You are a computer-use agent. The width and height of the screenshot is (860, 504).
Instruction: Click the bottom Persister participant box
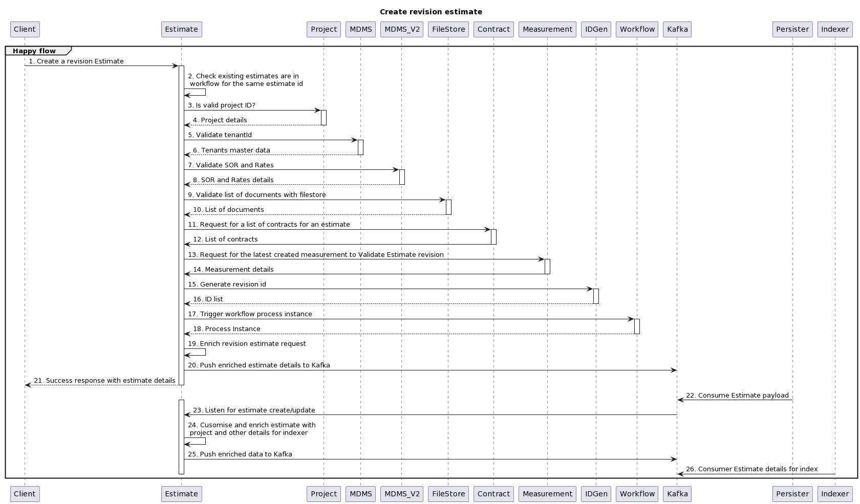(792, 494)
